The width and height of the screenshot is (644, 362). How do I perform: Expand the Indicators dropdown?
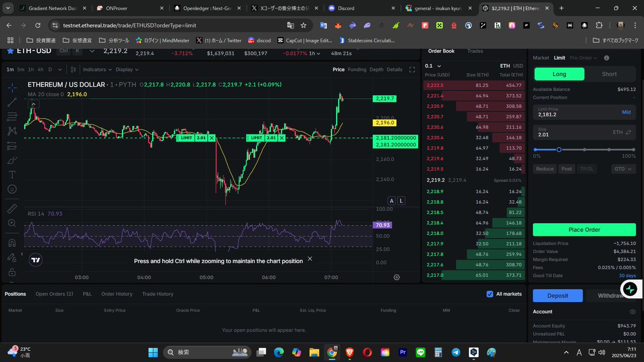[97, 69]
